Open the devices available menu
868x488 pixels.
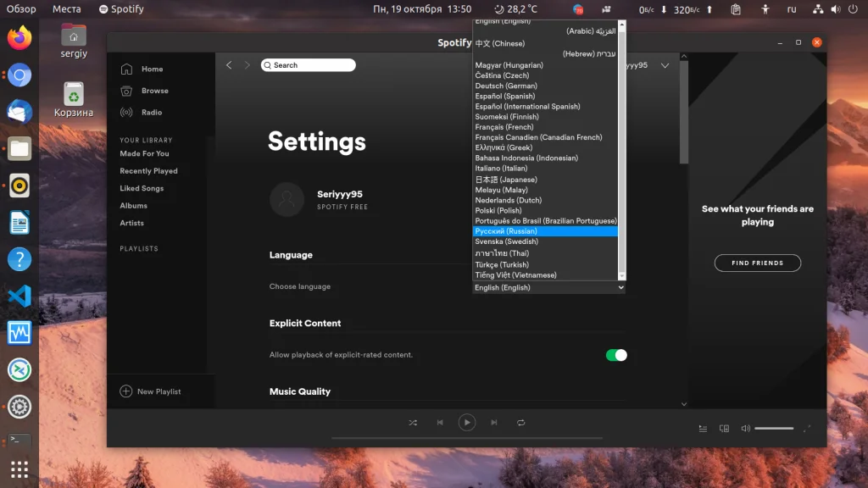724,429
